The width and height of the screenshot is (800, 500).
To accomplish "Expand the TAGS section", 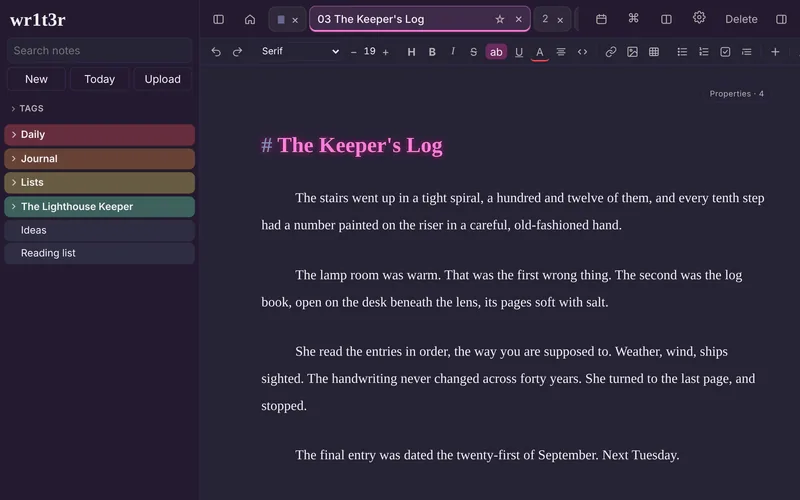I will [28, 108].
